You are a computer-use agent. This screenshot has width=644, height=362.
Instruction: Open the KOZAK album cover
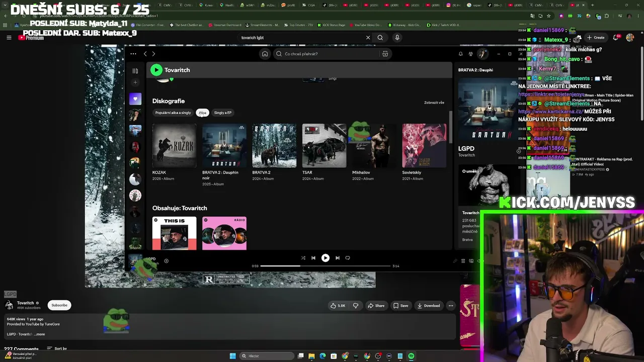pyautogui.click(x=174, y=145)
